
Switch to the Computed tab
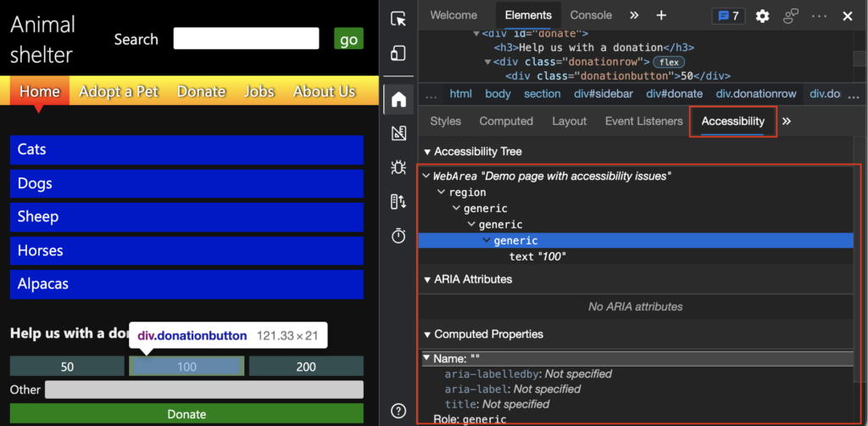point(506,121)
